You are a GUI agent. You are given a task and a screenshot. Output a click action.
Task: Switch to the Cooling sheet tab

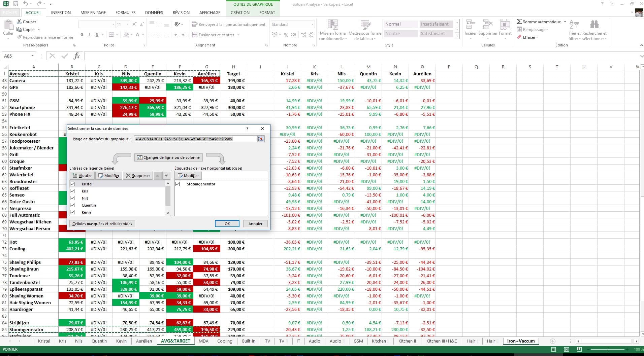pos(224,341)
